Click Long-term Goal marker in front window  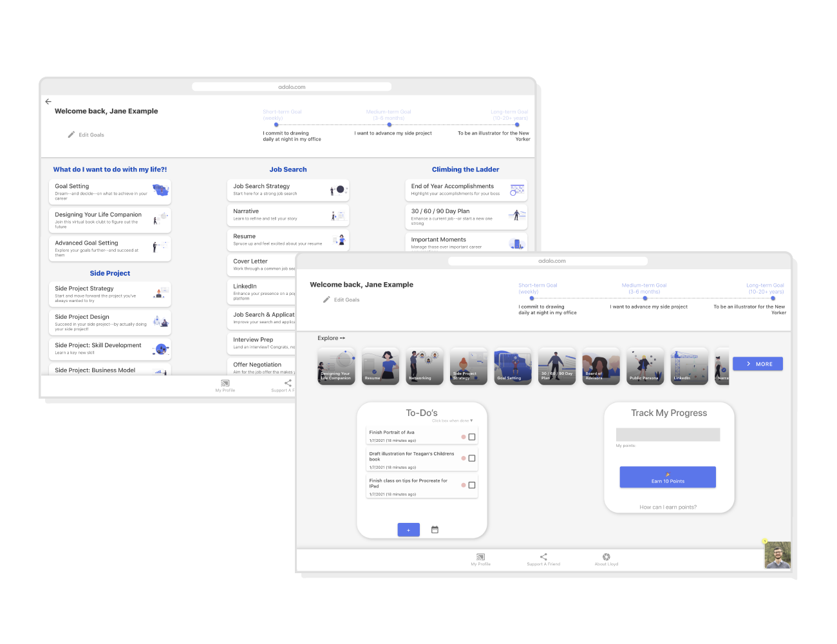point(773,298)
